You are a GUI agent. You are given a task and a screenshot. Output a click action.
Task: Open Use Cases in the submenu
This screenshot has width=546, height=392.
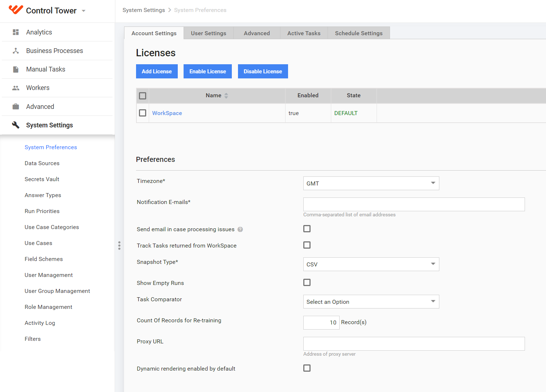pos(38,243)
